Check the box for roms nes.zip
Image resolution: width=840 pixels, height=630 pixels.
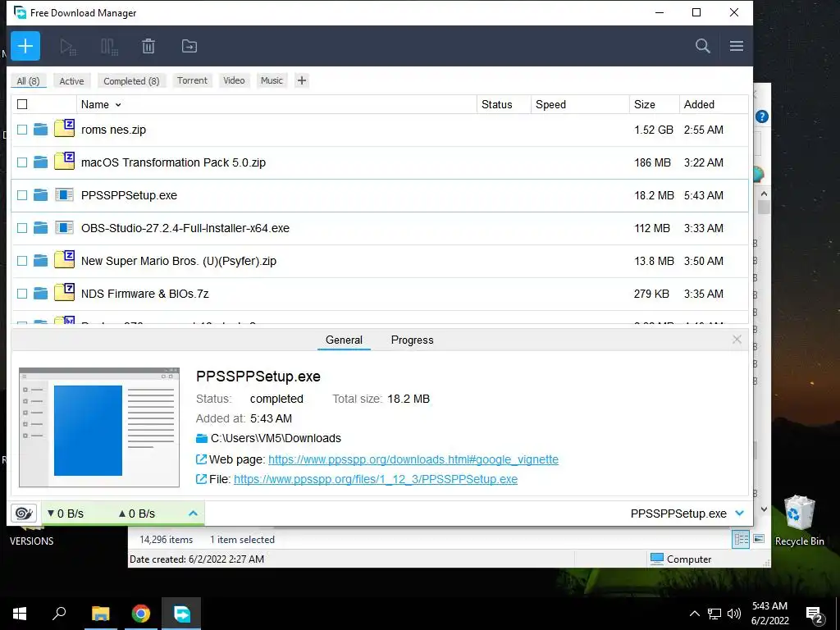(22, 130)
